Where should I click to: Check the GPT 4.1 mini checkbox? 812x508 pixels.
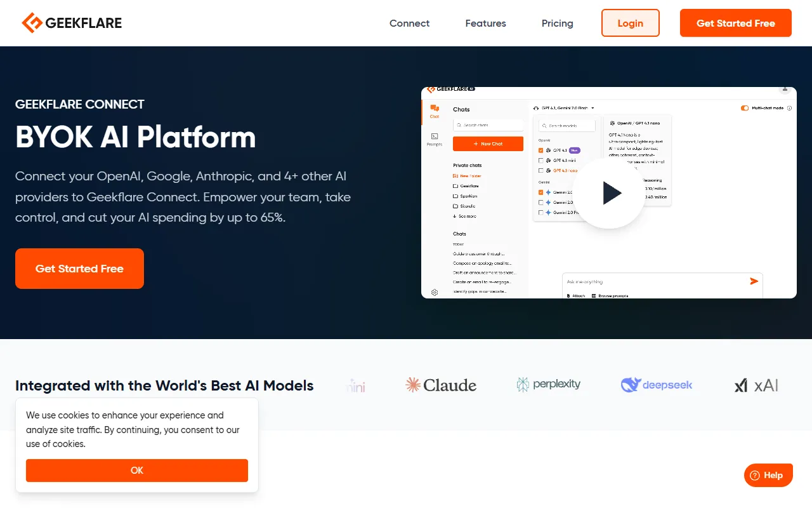[540, 161]
